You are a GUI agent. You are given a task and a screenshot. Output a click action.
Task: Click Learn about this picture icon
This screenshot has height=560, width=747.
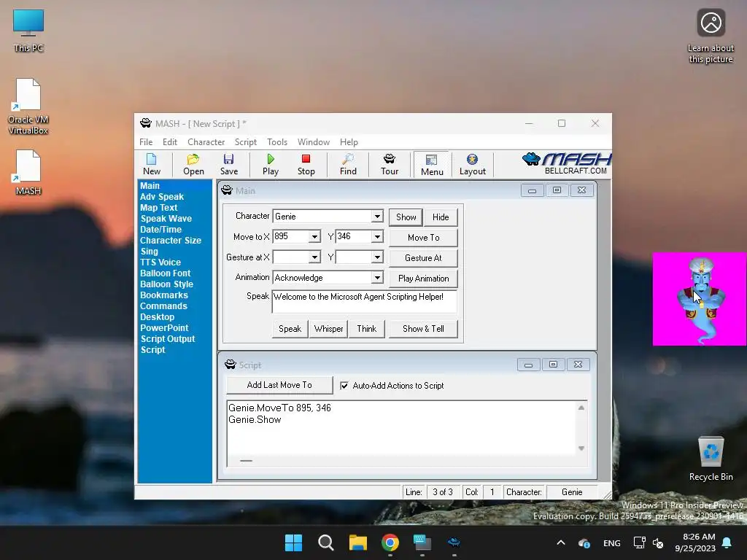(x=711, y=36)
